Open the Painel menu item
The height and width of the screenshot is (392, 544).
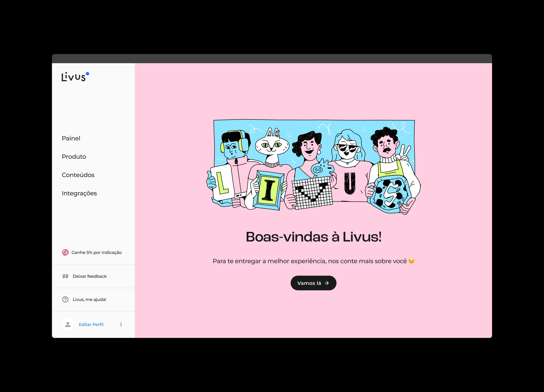tap(71, 138)
